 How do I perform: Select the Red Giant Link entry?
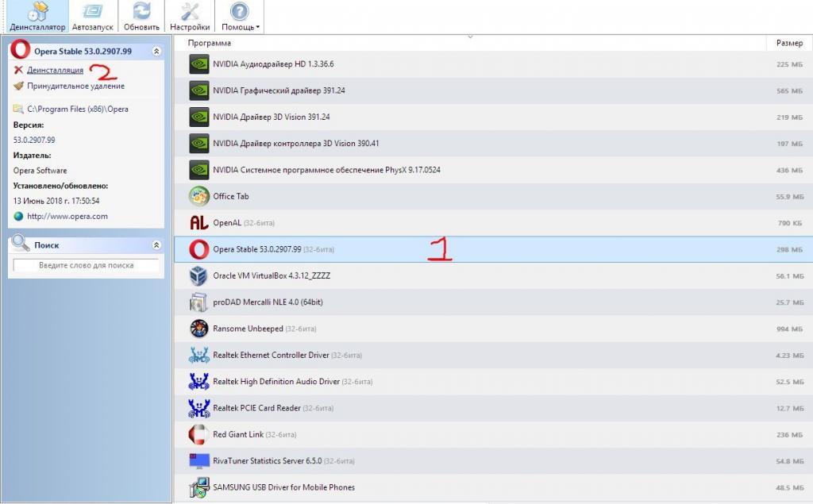[x=493, y=434]
